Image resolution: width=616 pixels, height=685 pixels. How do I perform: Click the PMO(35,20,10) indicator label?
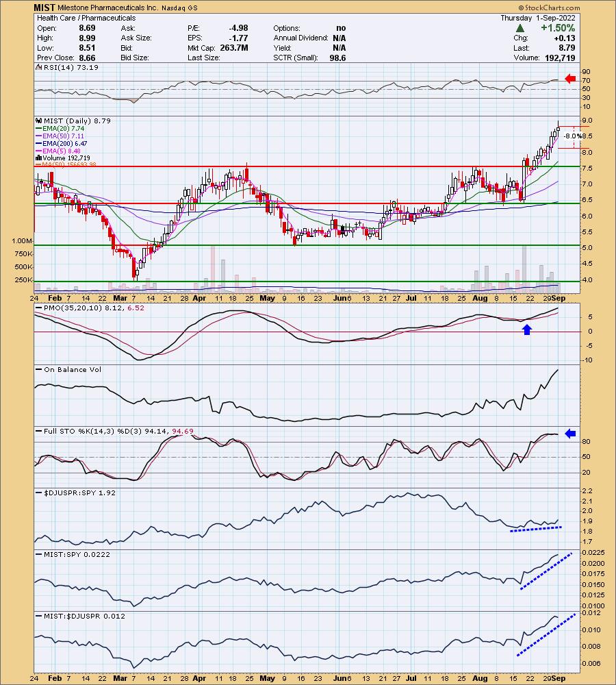coord(80,308)
